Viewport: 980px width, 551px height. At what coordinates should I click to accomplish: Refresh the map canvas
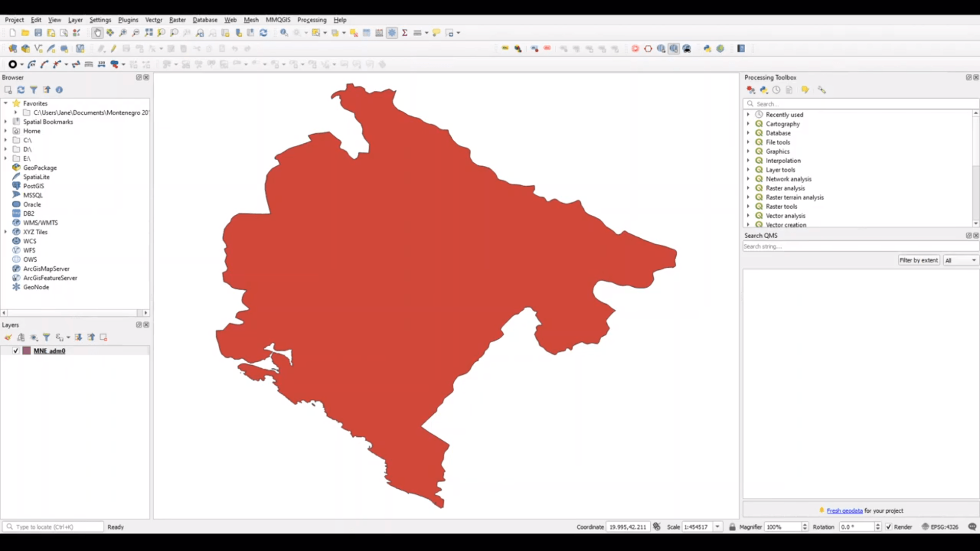coord(263,33)
